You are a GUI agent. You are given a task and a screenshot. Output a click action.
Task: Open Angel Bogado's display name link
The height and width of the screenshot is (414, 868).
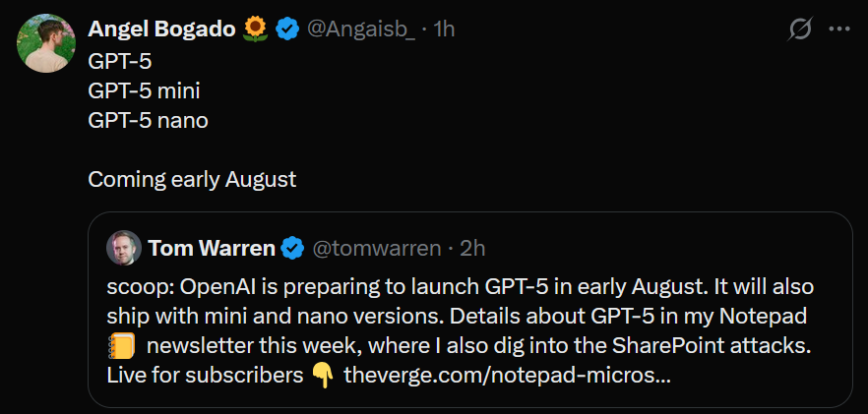click(161, 30)
